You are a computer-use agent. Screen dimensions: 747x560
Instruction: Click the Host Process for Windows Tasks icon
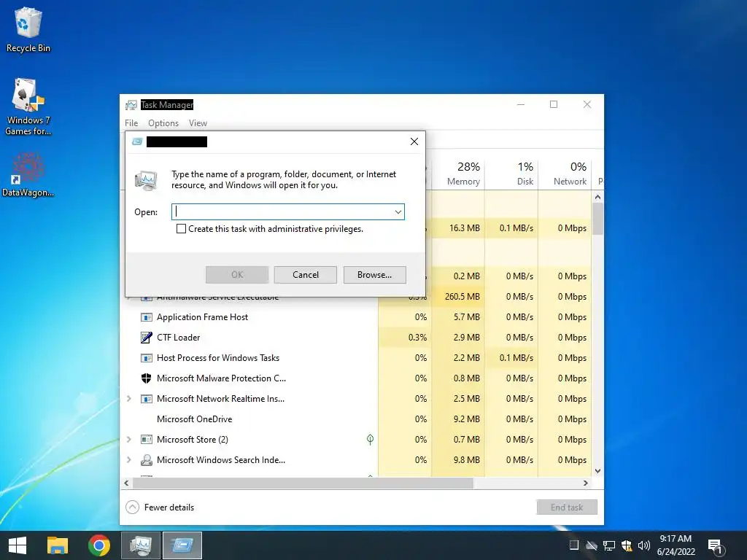click(146, 358)
